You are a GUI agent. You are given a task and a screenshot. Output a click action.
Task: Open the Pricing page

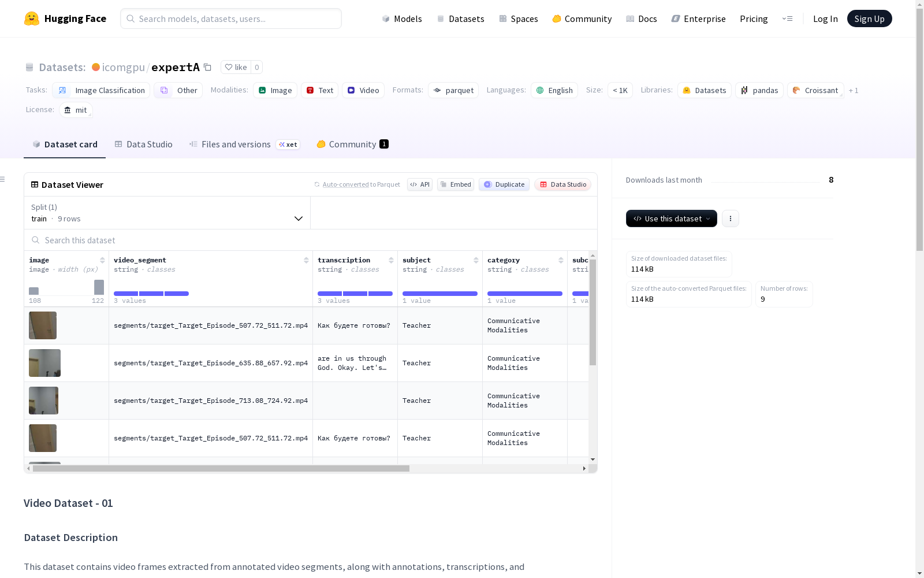[754, 18]
